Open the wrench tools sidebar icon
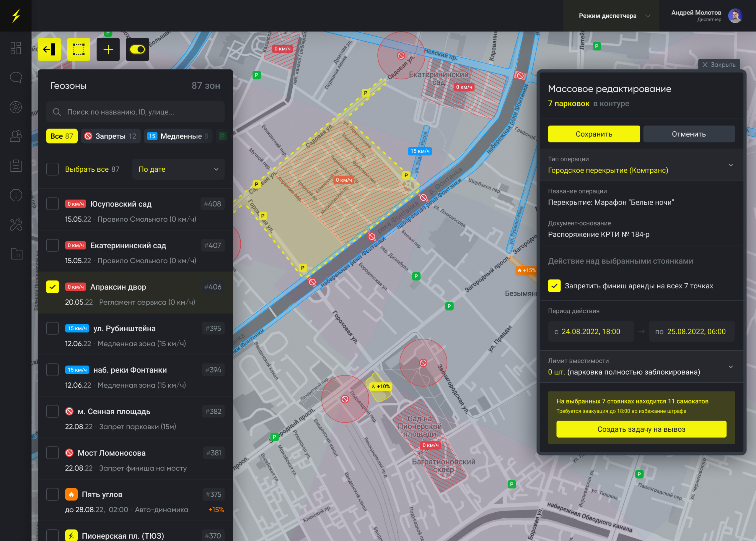 16,225
